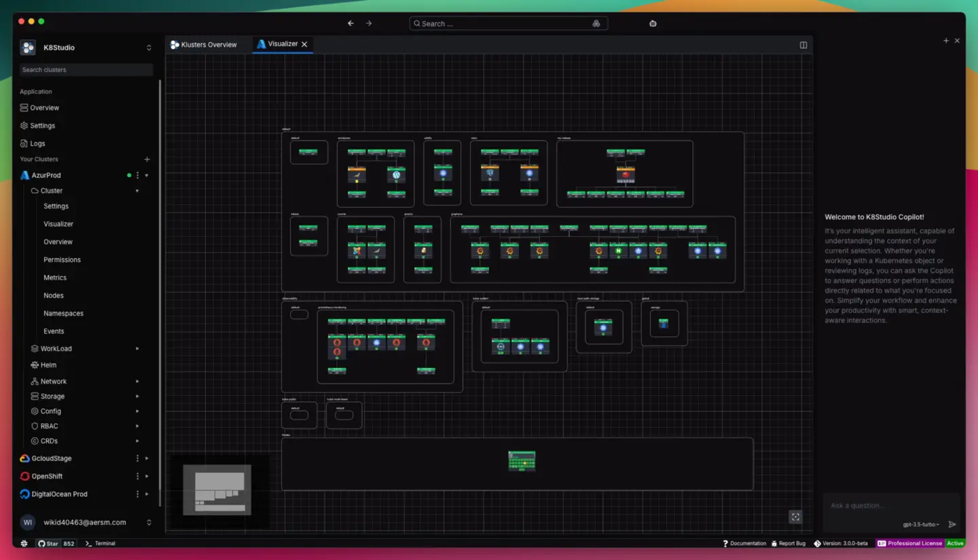
Task: Open AzurProd three-dot options menu
Action: [x=138, y=175]
